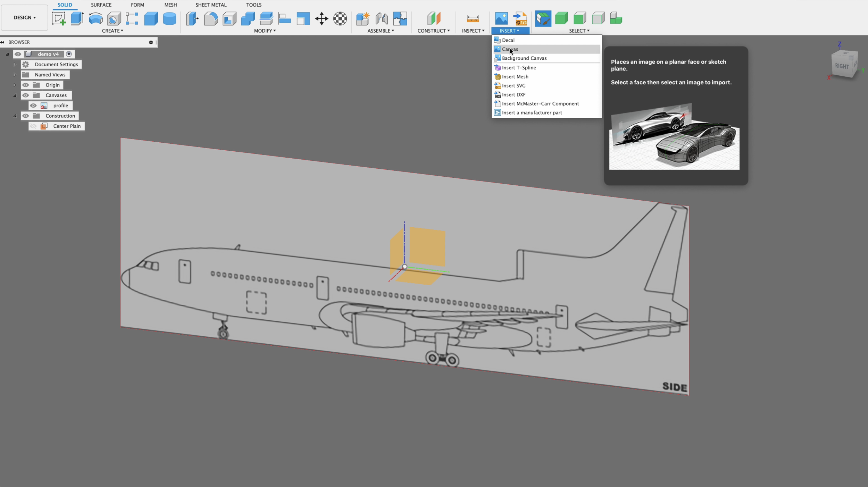868x487 pixels.
Task: Switch to the SHEET METAL tab
Action: pyautogui.click(x=211, y=5)
